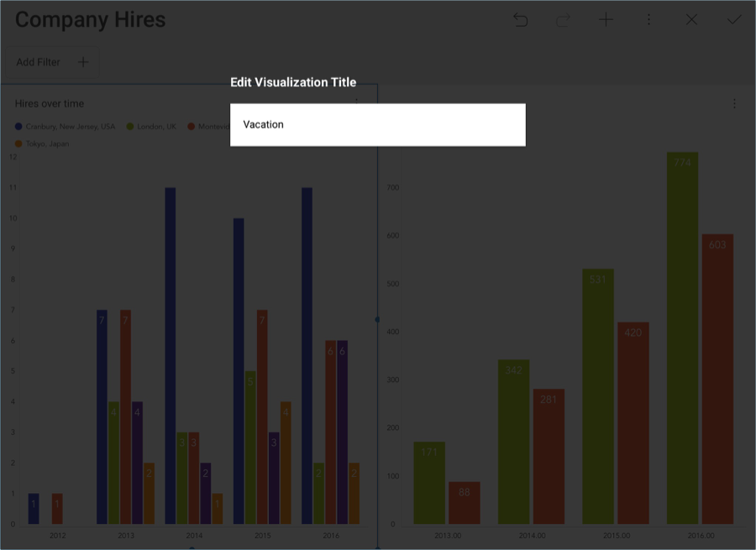Open the right chart's three-dot options menu
756x550 pixels.
pyautogui.click(x=734, y=104)
